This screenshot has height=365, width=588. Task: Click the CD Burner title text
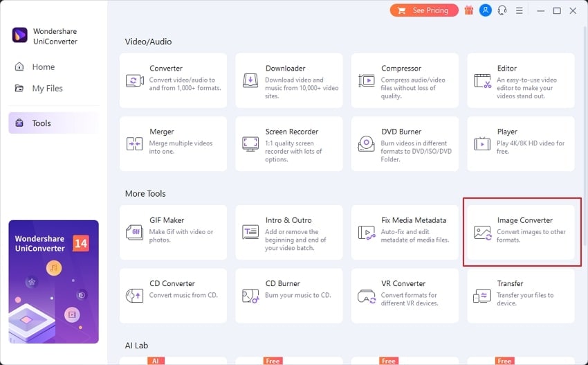pyautogui.click(x=283, y=283)
